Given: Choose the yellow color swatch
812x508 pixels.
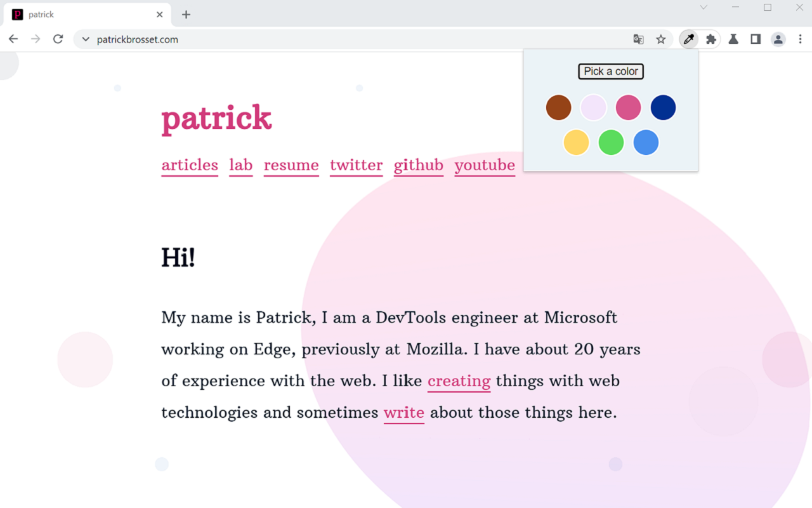Looking at the screenshot, I should [x=577, y=142].
